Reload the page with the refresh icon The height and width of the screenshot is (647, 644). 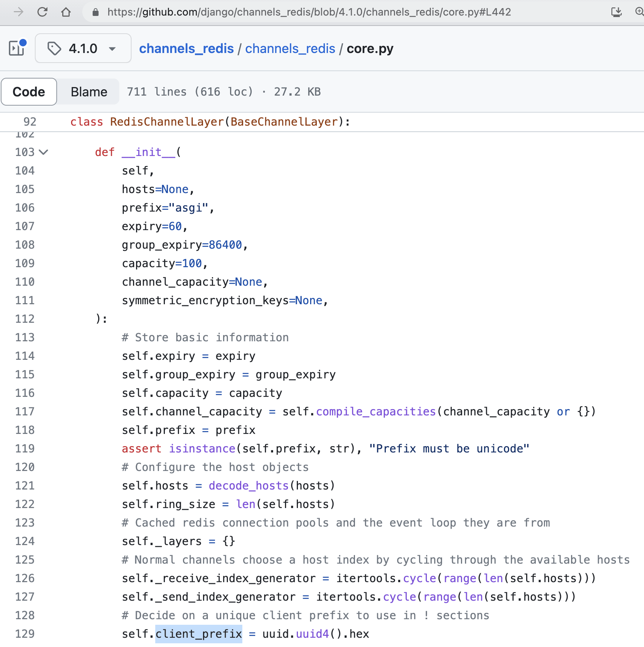tap(42, 12)
